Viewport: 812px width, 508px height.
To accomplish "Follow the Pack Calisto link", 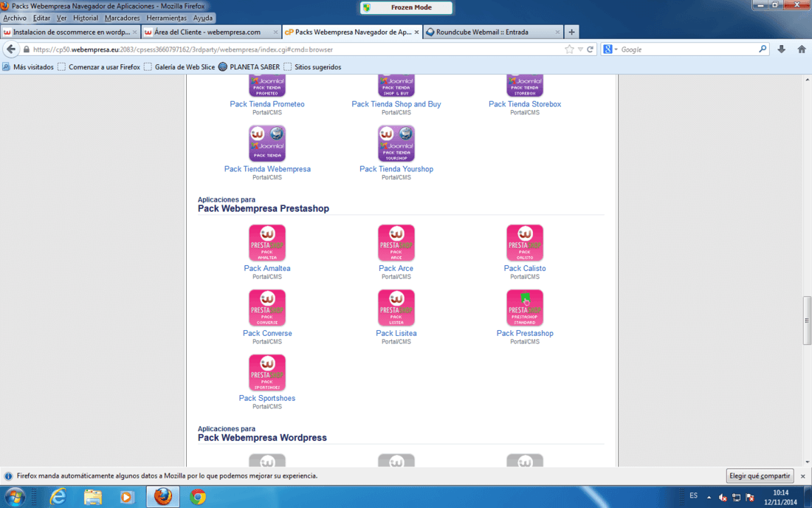I will tap(525, 268).
